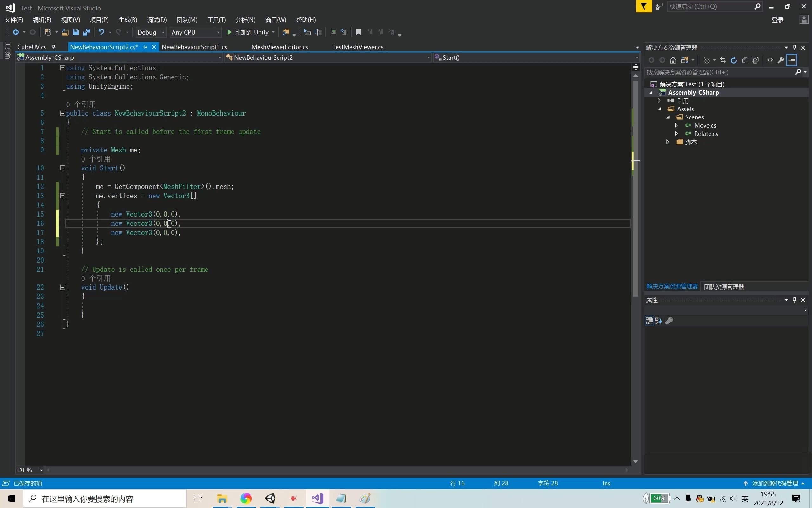Click the Save All icon

pyautogui.click(x=86, y=32)
